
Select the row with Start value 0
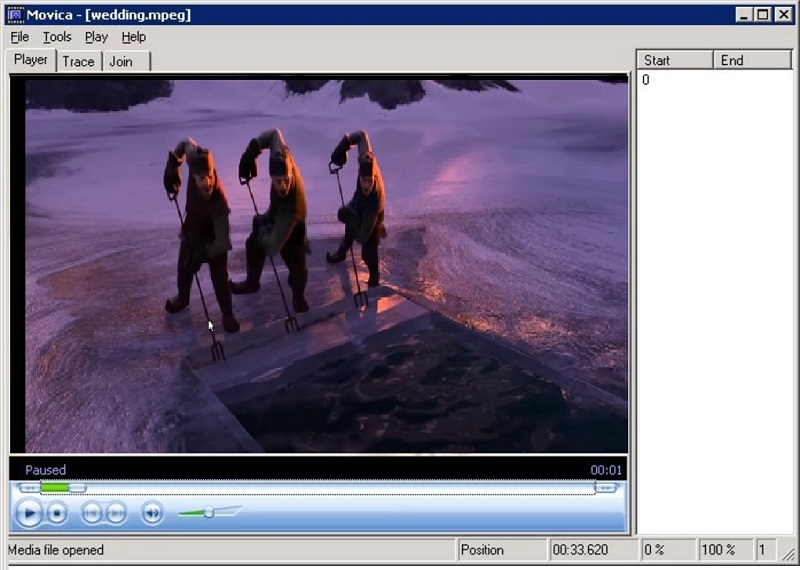pos(714,80)
